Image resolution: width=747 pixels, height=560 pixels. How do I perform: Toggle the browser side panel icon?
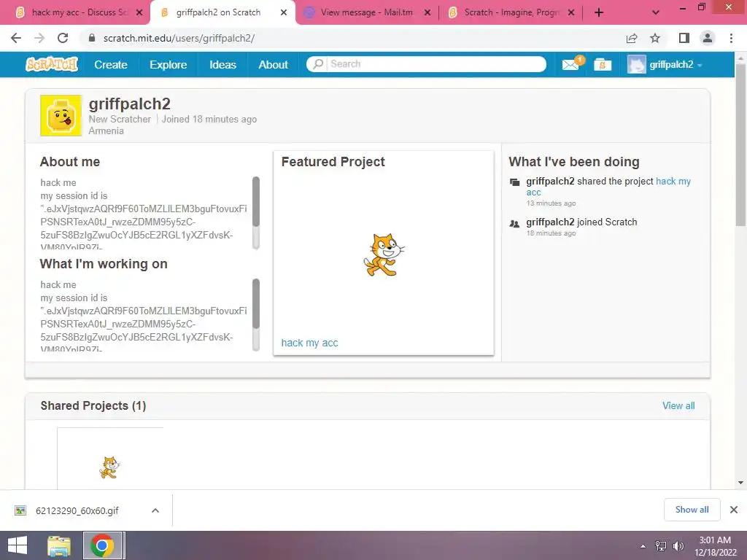point(684,38)
